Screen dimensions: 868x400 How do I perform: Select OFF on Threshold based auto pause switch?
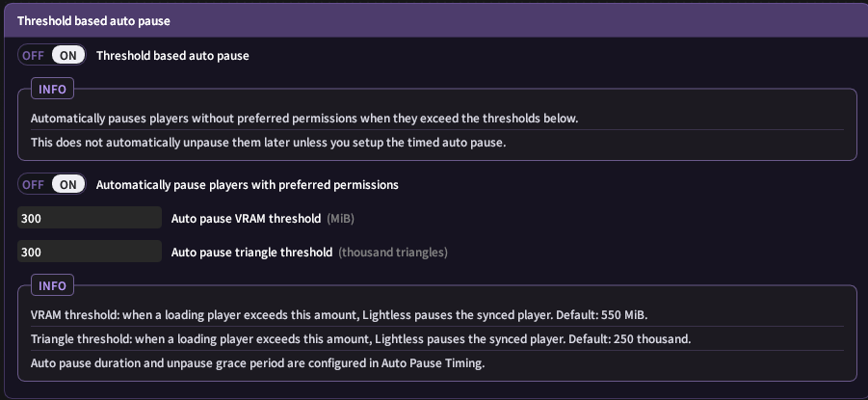coord(33,55)
